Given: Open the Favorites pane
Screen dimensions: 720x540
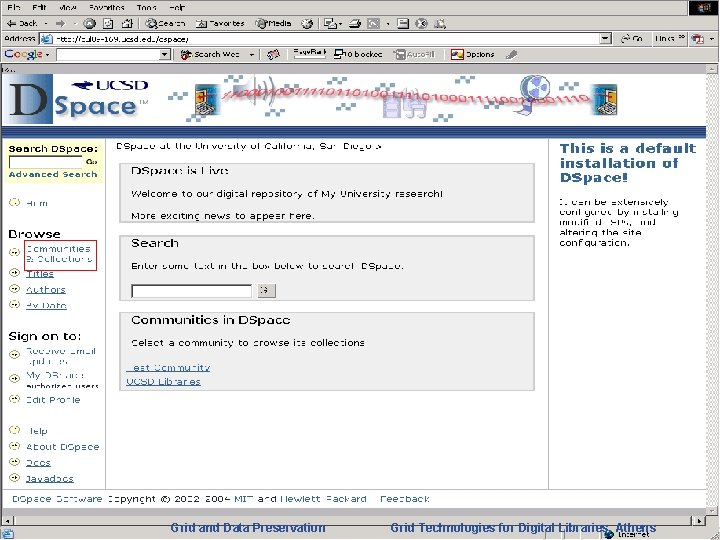Looking at the screenshot, I should [x=220, y=23].
